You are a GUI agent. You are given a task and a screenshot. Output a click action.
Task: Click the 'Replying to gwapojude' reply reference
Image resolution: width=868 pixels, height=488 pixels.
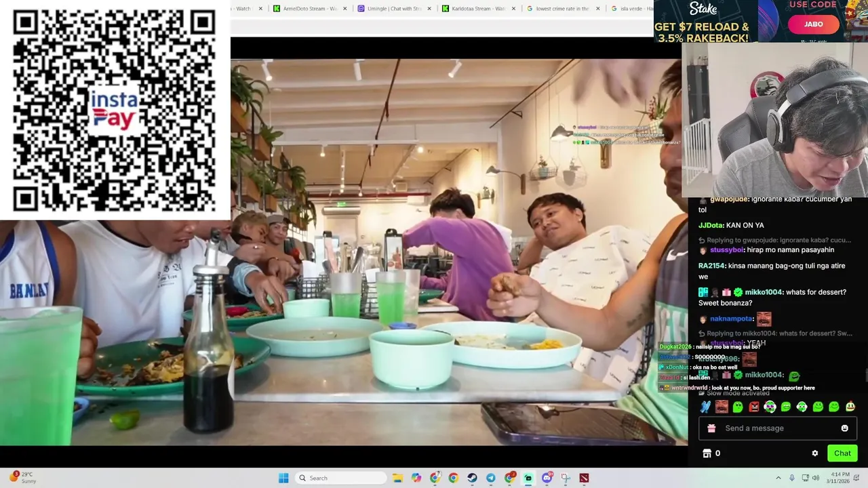[775, 240]
